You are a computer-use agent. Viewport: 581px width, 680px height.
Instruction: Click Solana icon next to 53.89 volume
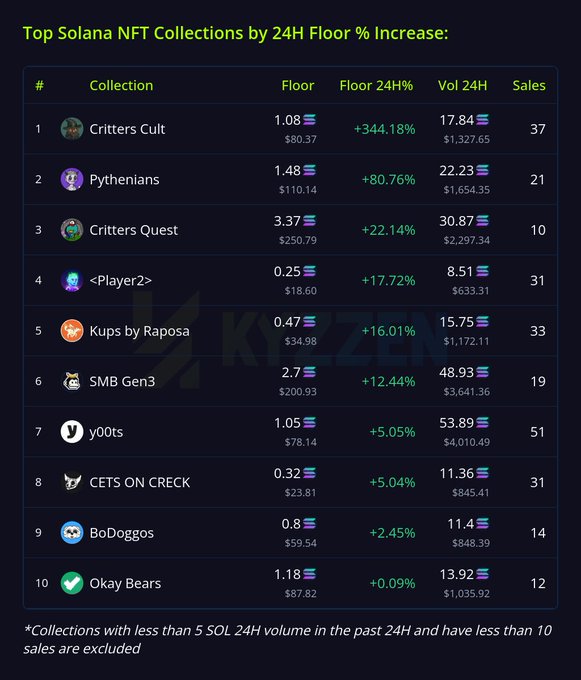pyautogui.click(x=483, y=422)
